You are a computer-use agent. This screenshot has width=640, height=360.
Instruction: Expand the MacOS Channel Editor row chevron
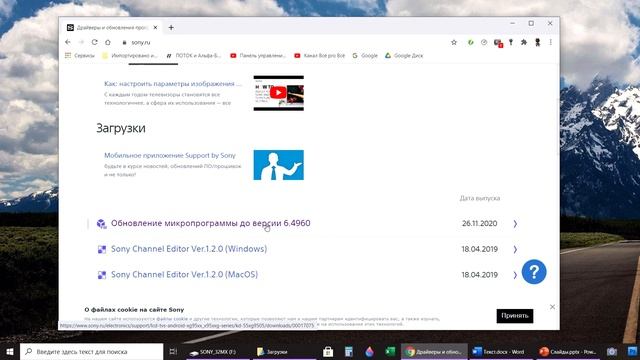click(515, 275)
